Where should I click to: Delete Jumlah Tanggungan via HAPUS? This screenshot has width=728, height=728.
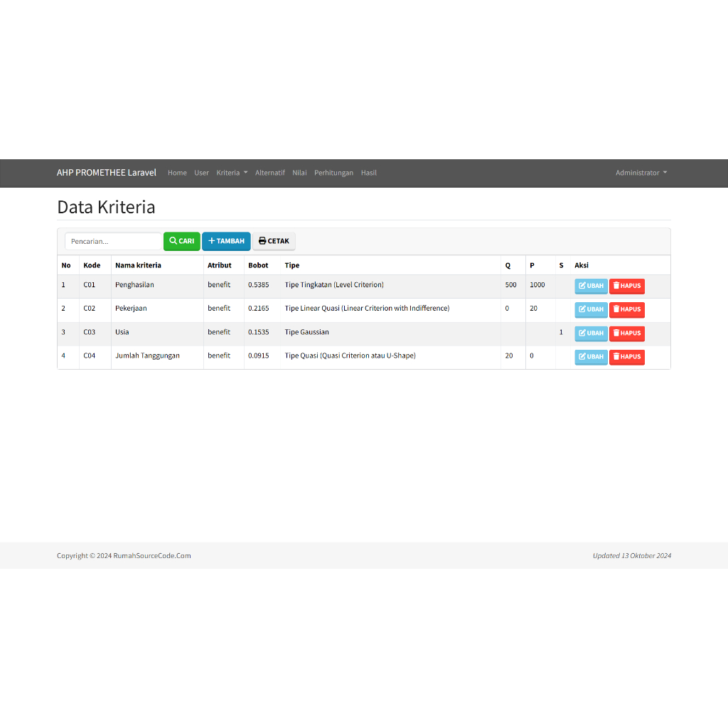(x=627, y=357)
